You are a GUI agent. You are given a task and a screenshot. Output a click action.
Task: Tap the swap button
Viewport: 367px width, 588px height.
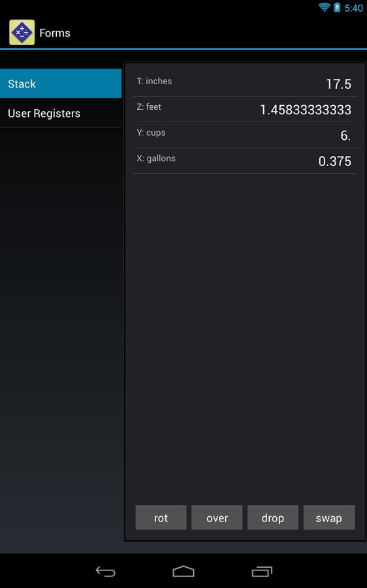(328, 517)
